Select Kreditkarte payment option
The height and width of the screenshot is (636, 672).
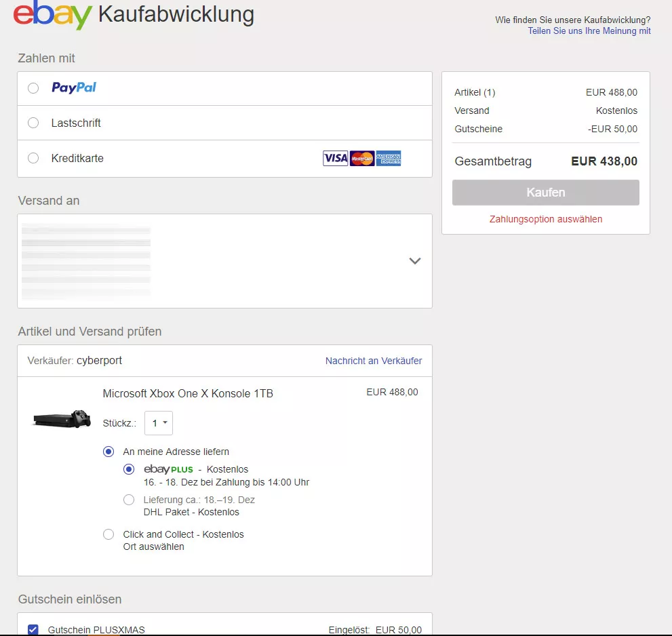pos(33,157)
